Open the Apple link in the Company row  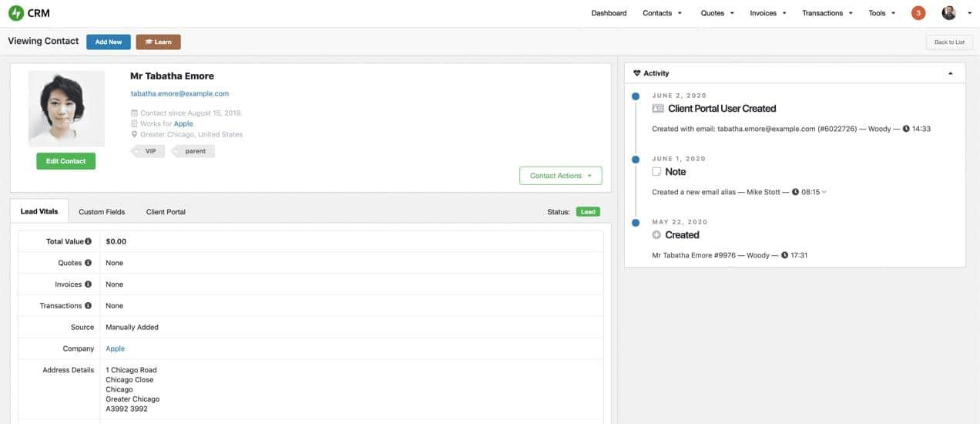(x=115, y=348)
